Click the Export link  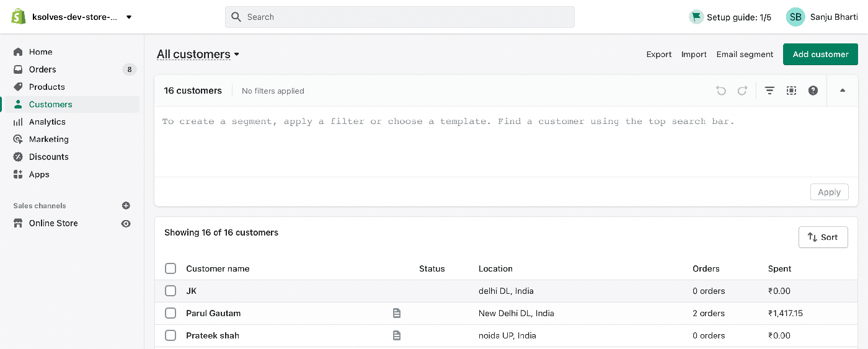(659, 55)
